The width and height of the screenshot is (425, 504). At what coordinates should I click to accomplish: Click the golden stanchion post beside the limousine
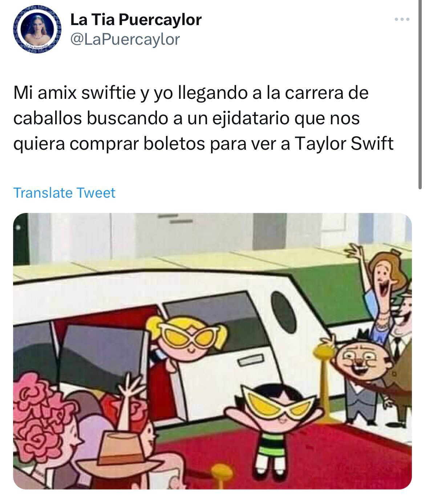pyautogui.click(x=323, y=382)
